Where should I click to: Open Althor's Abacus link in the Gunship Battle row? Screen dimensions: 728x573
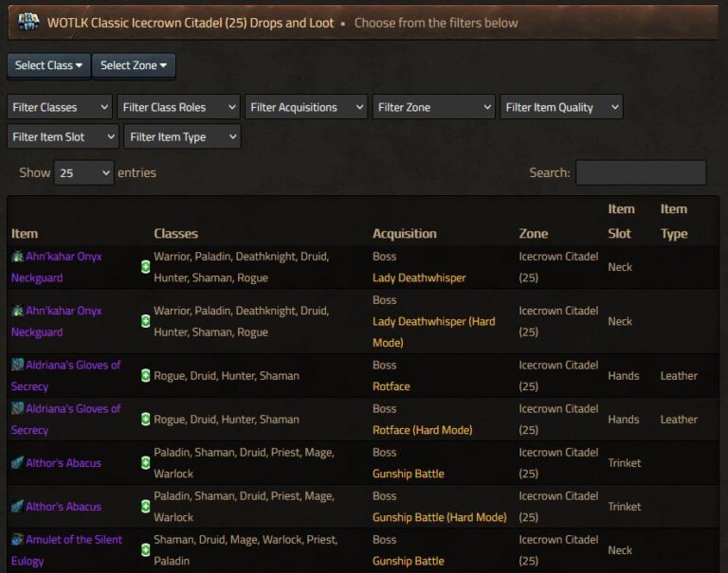[x=64, y=462]
